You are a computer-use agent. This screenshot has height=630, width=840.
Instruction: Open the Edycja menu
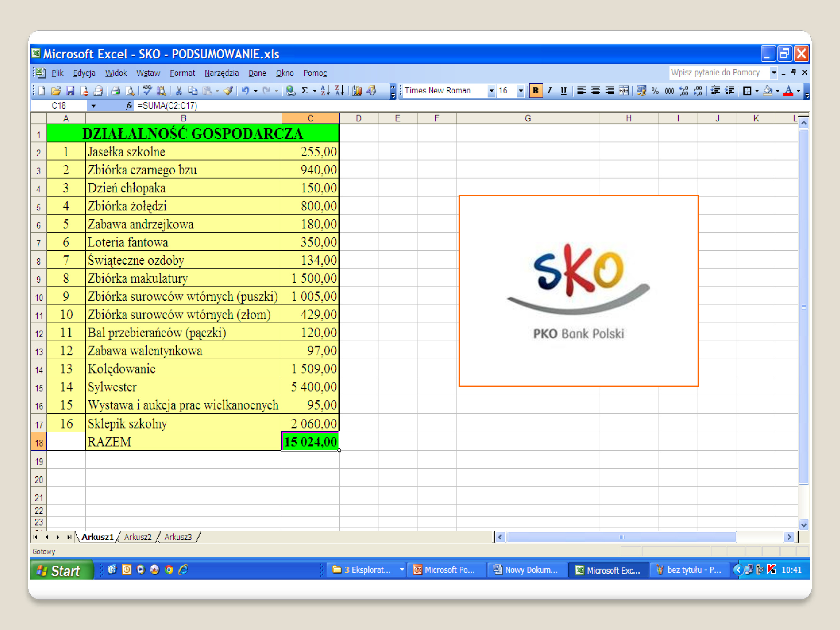tap(84, 73)
